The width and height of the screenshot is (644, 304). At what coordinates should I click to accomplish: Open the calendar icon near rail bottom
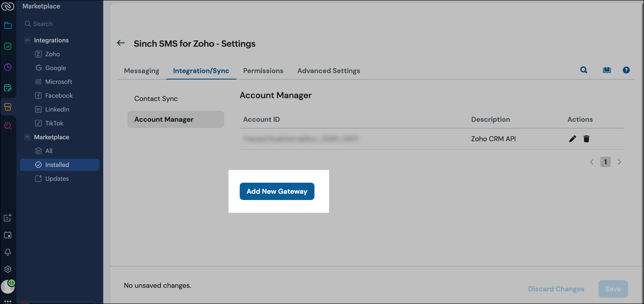8,235
